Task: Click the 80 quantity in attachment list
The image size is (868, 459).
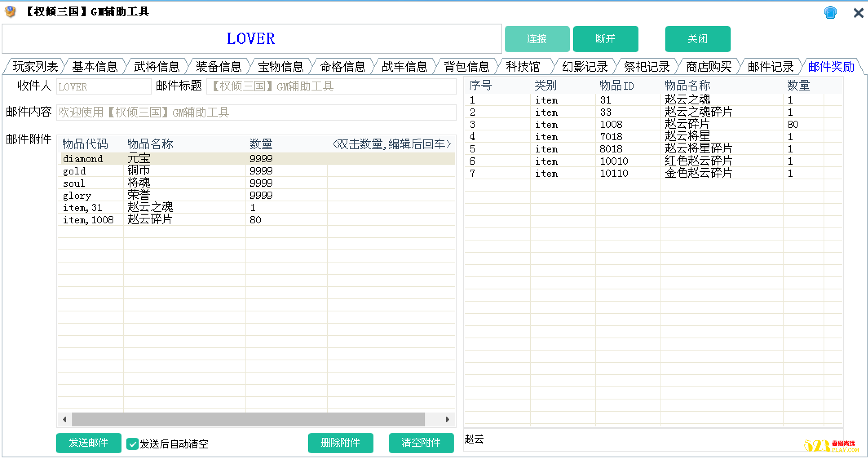Action: coord(256,220)
